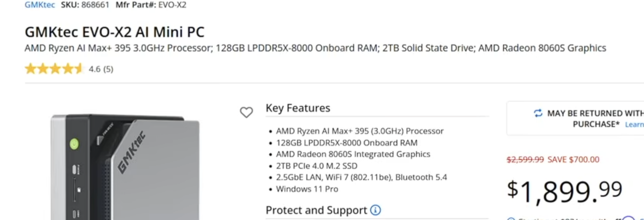Screen dimensions: 644x220
Task: Click the $1,899.99 sale price
Action: pos(564,191)
